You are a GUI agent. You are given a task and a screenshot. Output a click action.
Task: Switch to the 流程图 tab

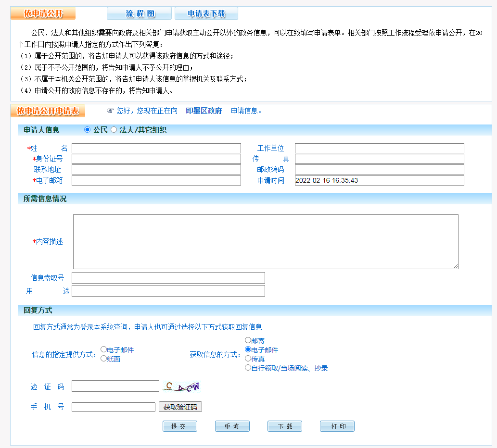click(139, 13)
